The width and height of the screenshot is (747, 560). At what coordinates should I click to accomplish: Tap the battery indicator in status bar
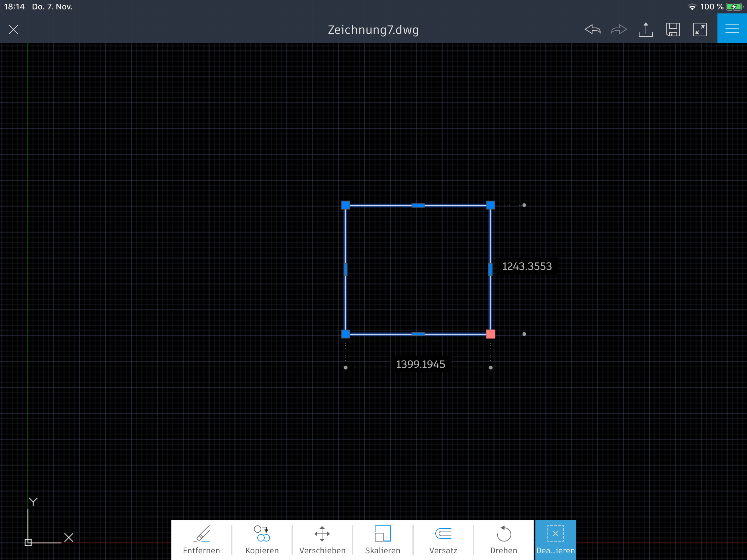coord(735,7)
